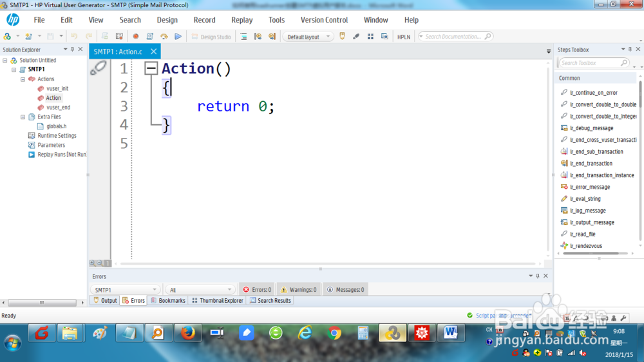Pin the Steps Toolbox panel
Screen dimensions: 644x362
click(x=630, y=50)
